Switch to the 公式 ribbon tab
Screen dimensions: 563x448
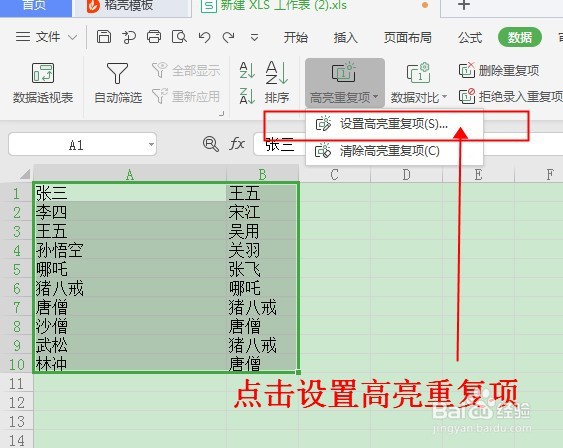click(x=470, y=37)
